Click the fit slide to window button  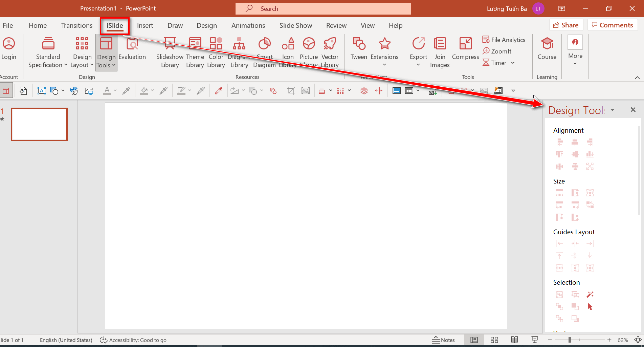click(638, 340)
